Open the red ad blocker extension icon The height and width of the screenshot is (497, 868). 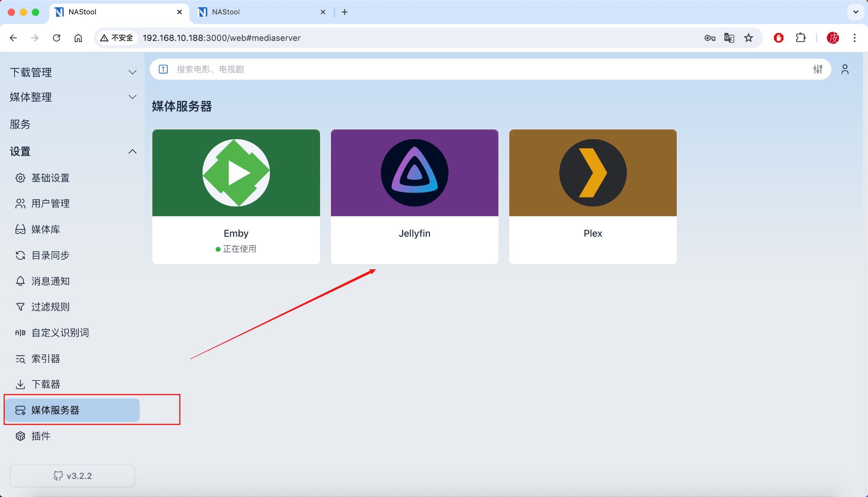[x=778, y=38]
